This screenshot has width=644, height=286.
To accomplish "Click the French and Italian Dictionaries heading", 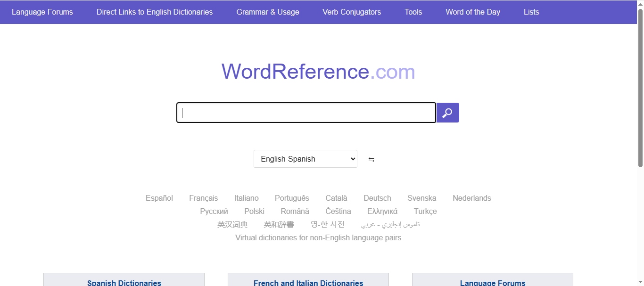I will pyautogui.click(x=308, y=283).
